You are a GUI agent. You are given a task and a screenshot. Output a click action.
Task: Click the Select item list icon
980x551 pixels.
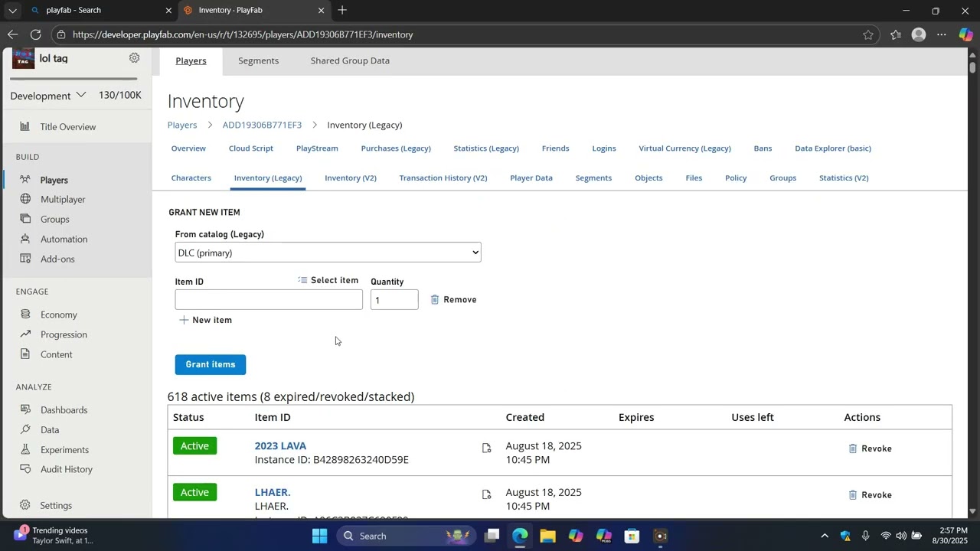pyautogui.click(x=302, y=280)
